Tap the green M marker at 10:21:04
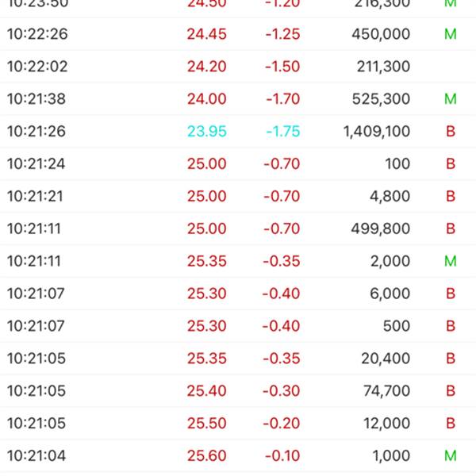The image size is (476, 476). click(451, 456)
